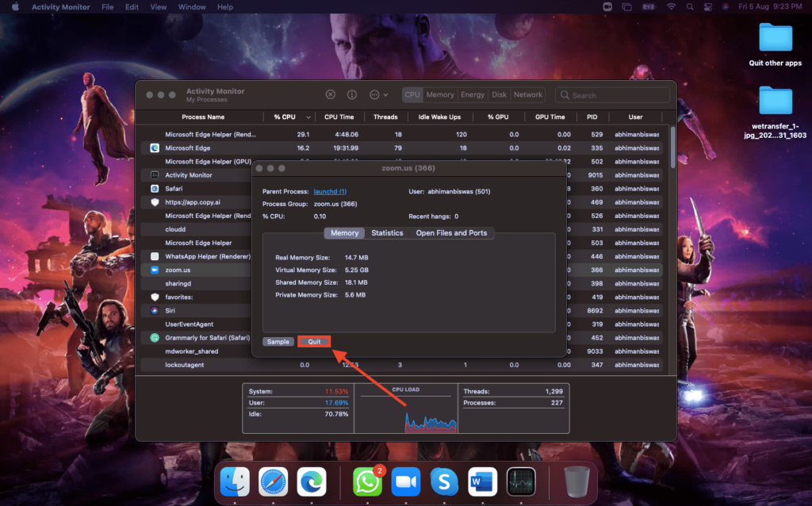Click the Activity Monitor dock icon
This screenshot has height=506, width=812.
click(521, 481)
